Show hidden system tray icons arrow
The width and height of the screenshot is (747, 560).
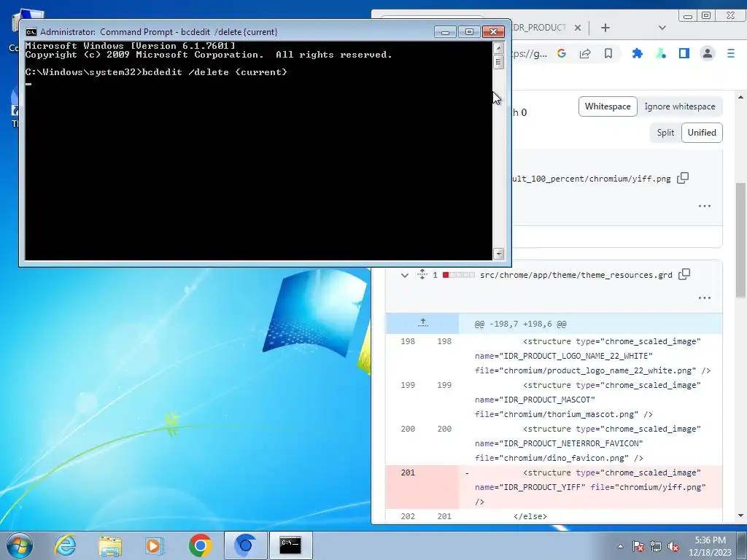(x=620, y=546)
